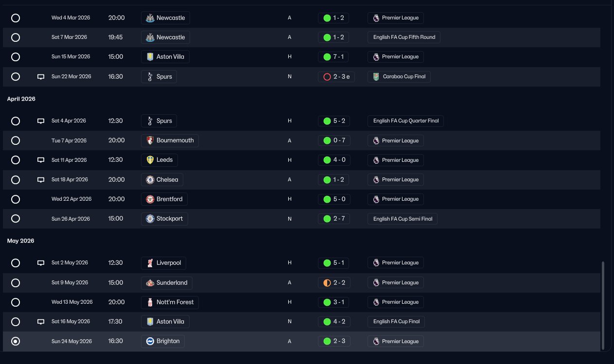The height and width of the screenshot is (364, 614).
Task: Select the radio button for Brighton fixture
Action: pyautogui.click(x=16, y=341)
